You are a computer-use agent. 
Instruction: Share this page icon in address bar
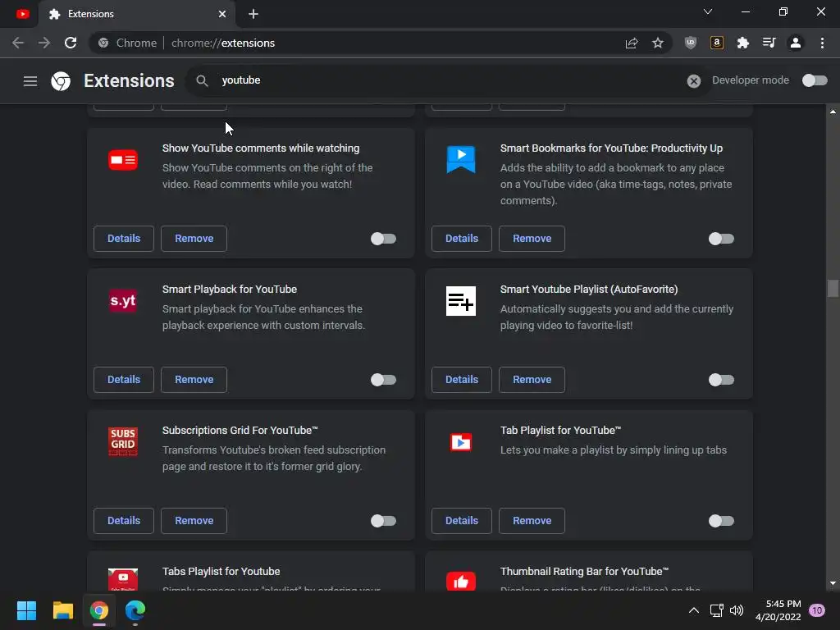632,43
